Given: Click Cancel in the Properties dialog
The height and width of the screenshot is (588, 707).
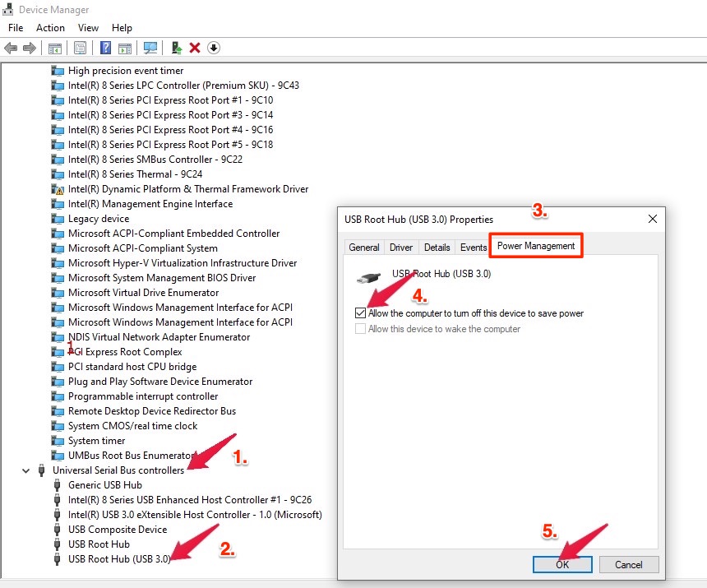Looking at the screenshot, I should coord(629,564).
